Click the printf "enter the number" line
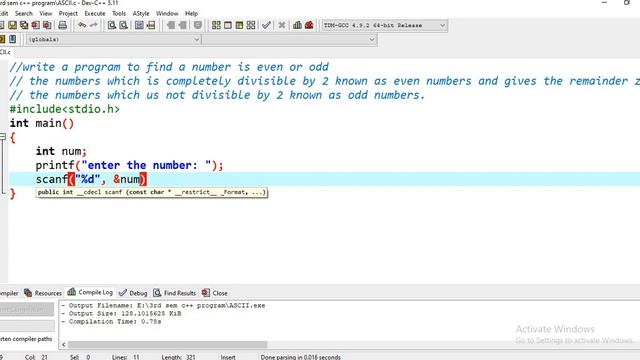The image size is (640, 360). tap(129, 165)
